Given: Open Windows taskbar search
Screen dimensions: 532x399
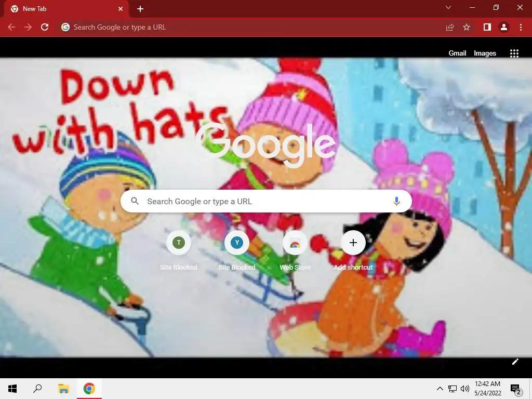Looking at the screenshot, I should coord(37,389).
